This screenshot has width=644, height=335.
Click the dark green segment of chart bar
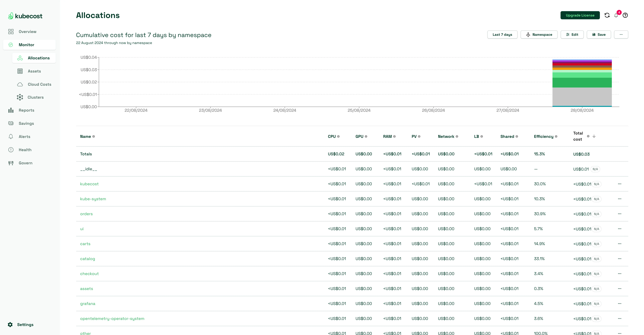click(582, 83)
